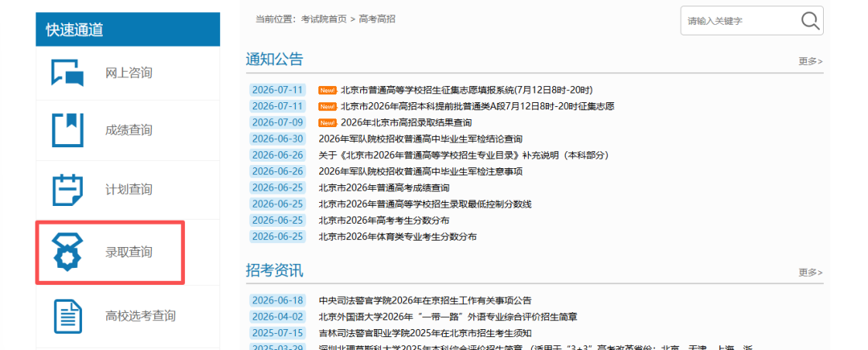
Task: Click the 快速通道 sidebar header
Action: (x=128, y=29)
